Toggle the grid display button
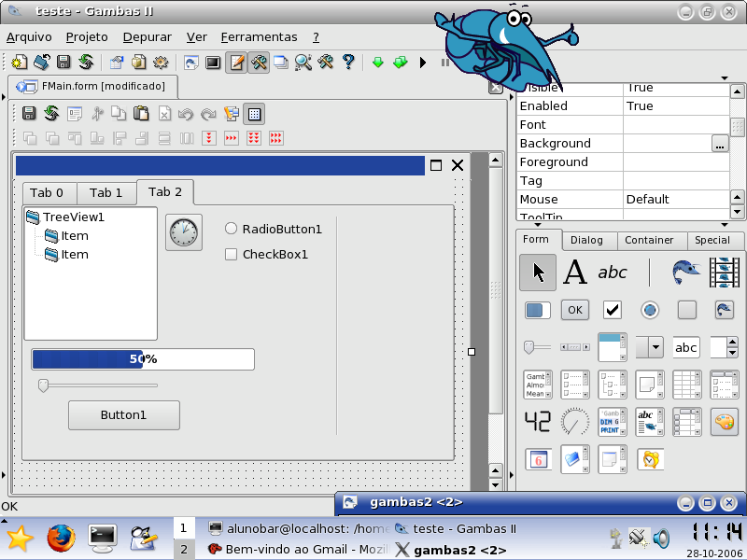The height and width of the screenshot is (560, 747). pos(254,114)
